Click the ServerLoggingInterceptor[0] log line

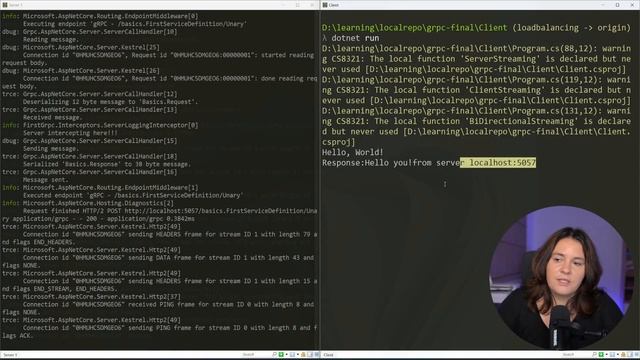100,125
